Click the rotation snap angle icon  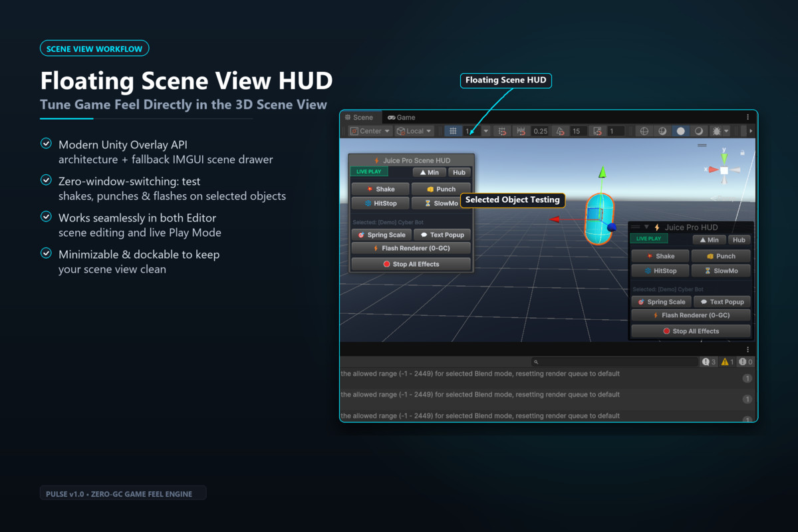pyautogui.click(x=559, y=131)
